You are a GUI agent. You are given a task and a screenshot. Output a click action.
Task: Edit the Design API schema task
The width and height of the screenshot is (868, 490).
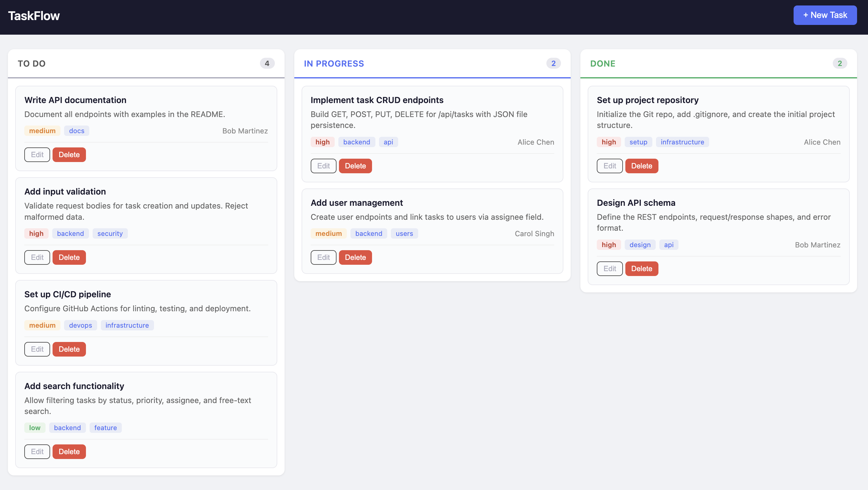click(x=610, y=269)
